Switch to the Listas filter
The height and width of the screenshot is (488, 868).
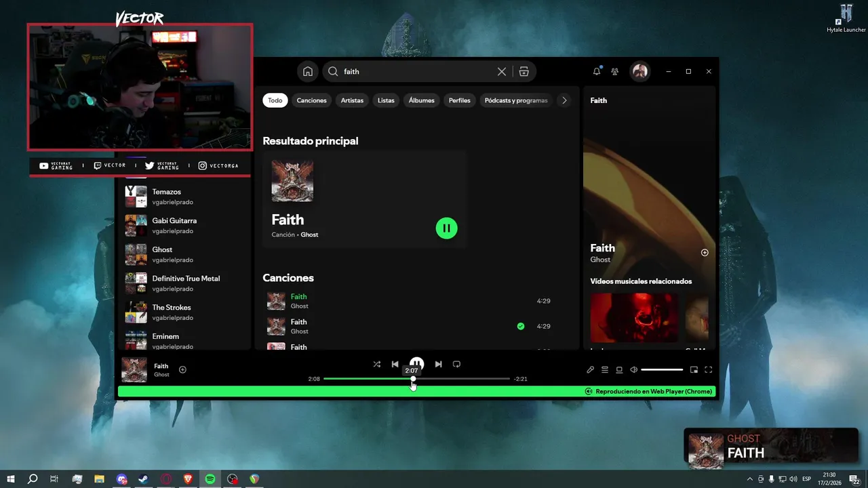[x=386, y=100]
